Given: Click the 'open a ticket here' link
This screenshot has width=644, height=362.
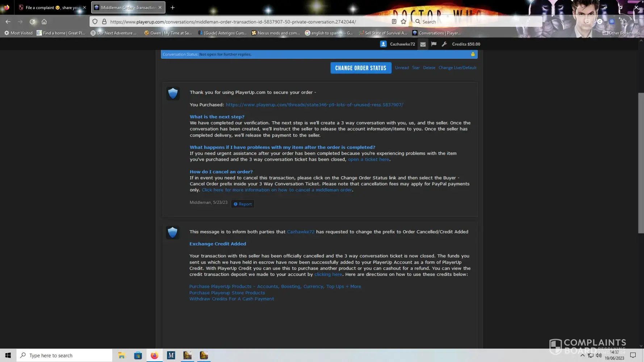Looking at the screenshot, I should coord(368,159).
